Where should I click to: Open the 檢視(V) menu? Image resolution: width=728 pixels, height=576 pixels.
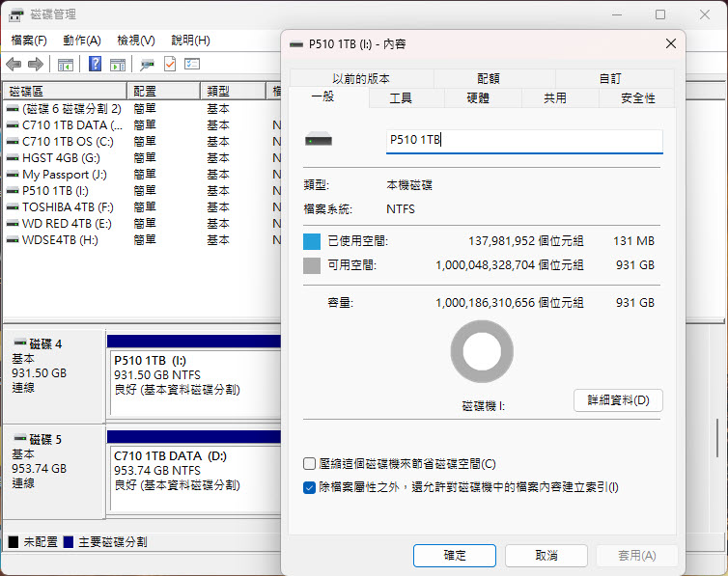pos(136,41)
